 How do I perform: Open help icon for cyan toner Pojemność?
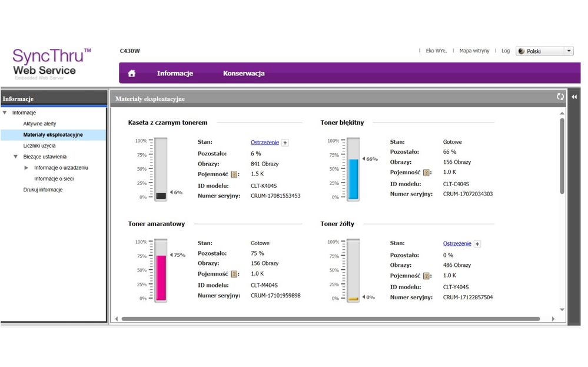426,173
